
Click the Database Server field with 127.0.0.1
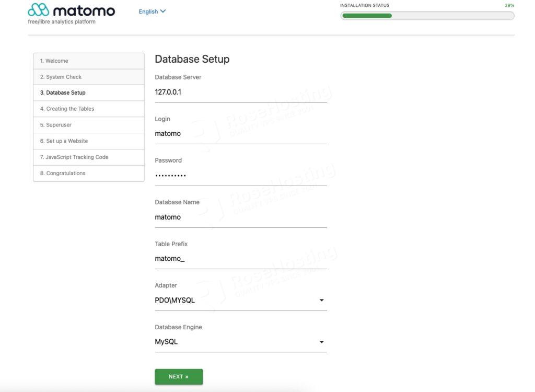(x=240, y=92)
